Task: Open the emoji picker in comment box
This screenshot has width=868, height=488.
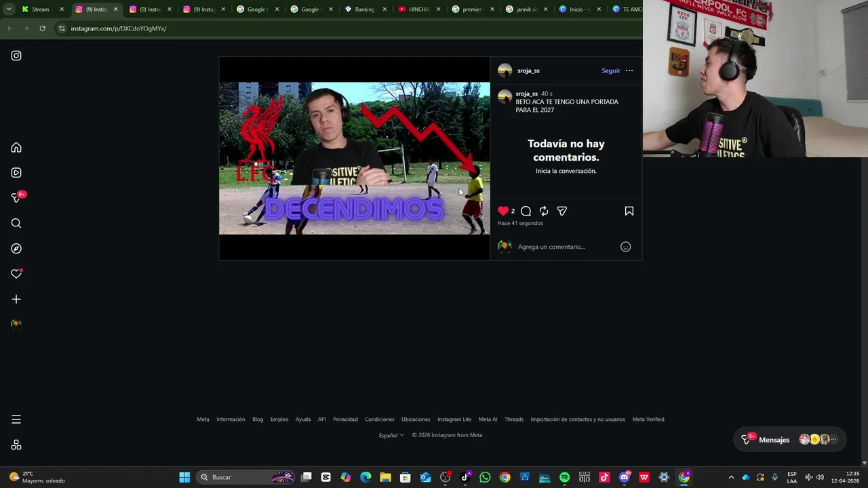Action: [x=626, y=247]
